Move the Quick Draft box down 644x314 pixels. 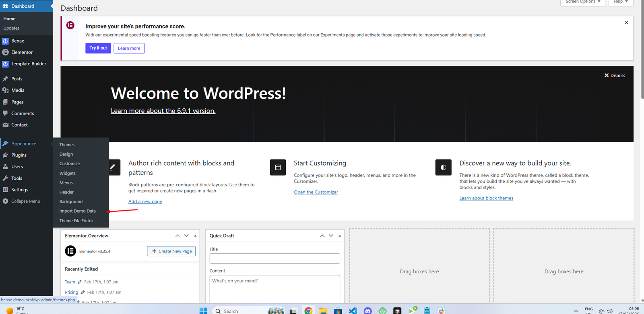click(331, 236)
